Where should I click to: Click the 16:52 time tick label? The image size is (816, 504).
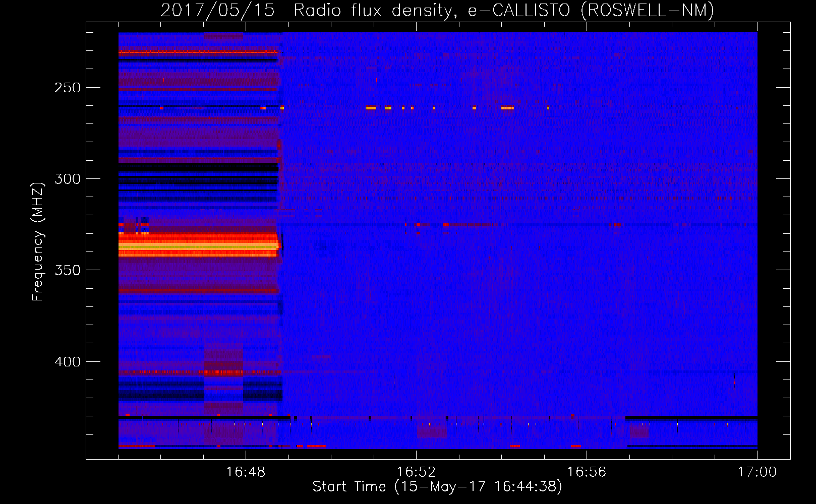(x=416, y=472)
